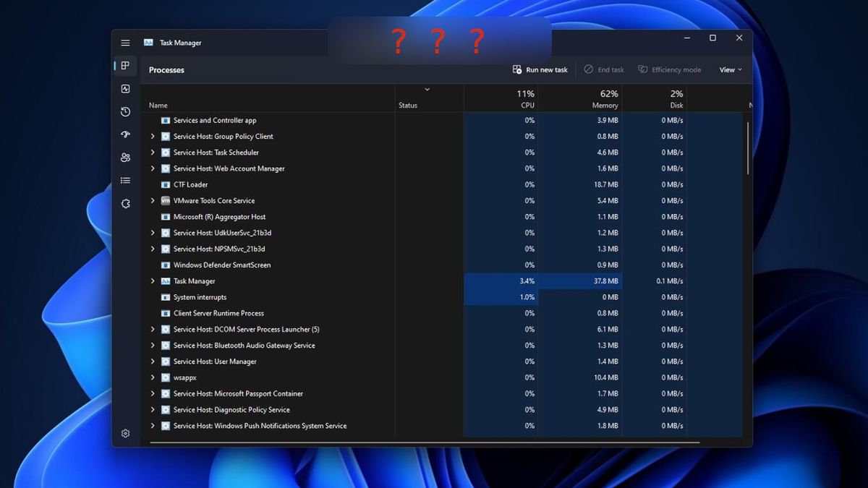868x488 pixels.
Task: Open the Performance sidebar icon
Action: point(125,89)
